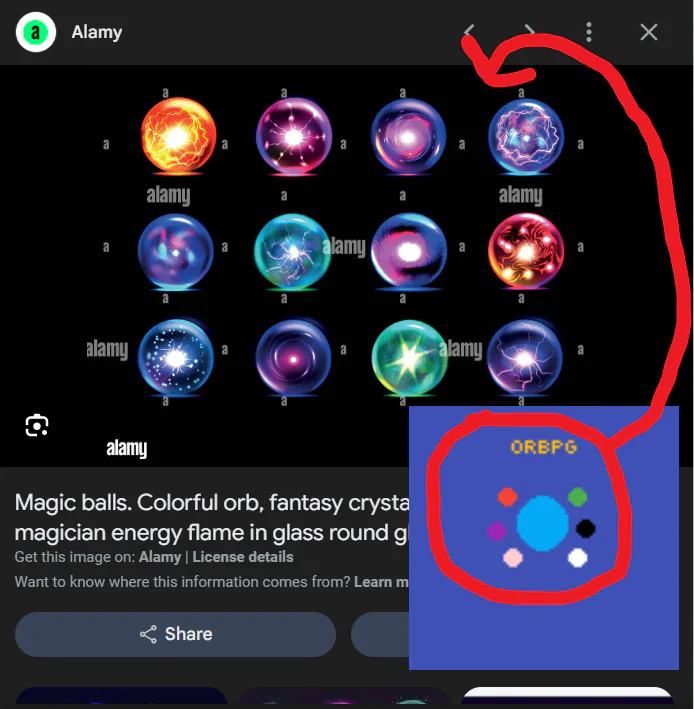Click the Alamy source name text
The height and width of the screenshot is (709, 694).
[x=97, y=32]
